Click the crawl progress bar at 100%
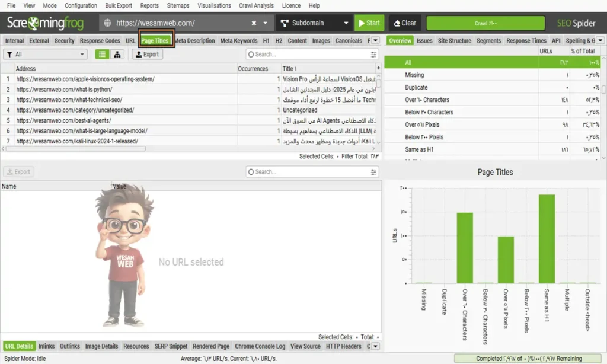Screen dimensions: 607x364 [x=485, y=23]
